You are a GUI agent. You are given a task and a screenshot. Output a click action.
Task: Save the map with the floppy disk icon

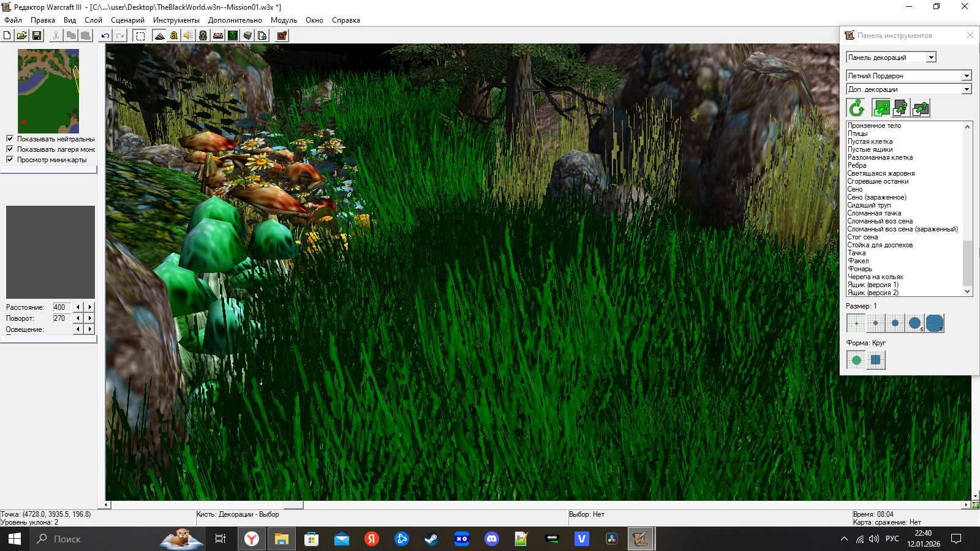pyautogui.click(x=37, y=36)
